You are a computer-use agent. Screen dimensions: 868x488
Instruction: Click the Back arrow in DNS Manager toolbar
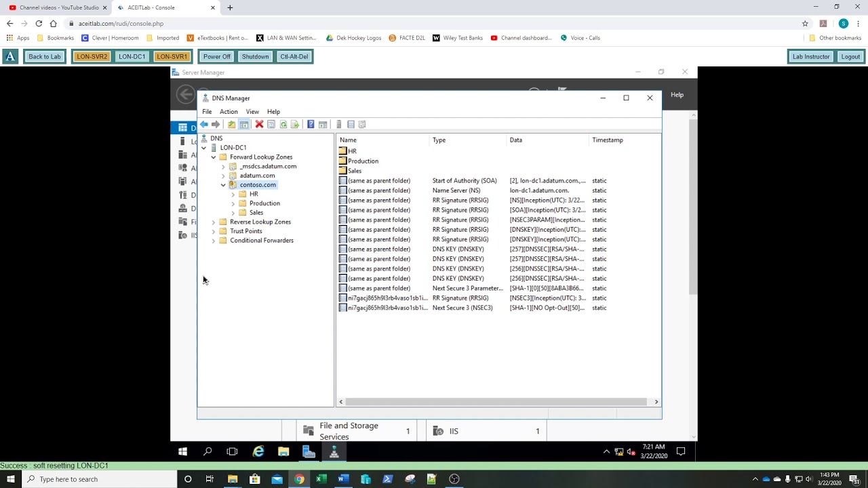coord(203,125)
